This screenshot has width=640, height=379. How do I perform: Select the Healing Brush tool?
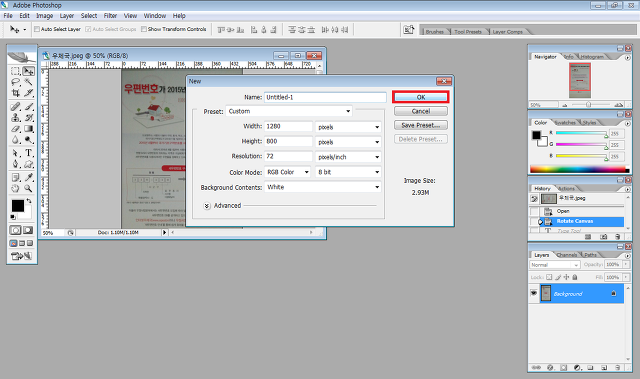point(16,107)
